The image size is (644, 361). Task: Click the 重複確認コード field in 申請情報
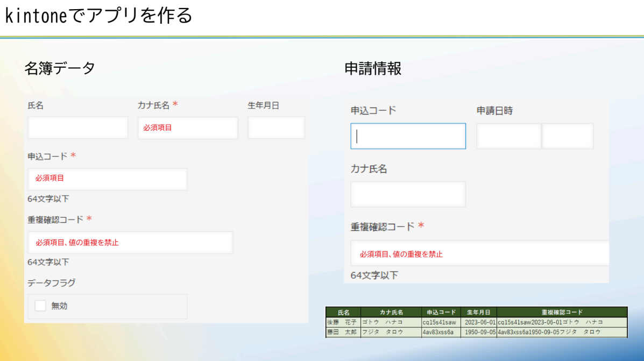pyautogui.click(x=480, y=253)
